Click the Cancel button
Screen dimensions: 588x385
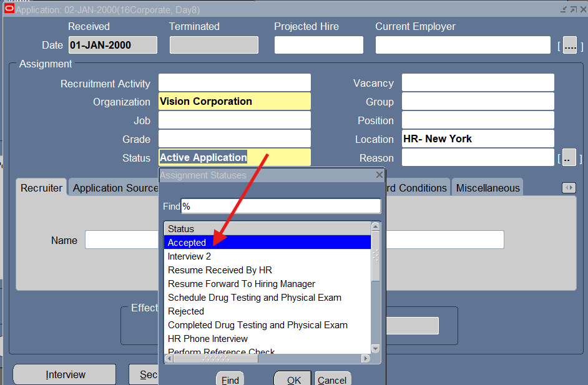click(x=331, y=380)
